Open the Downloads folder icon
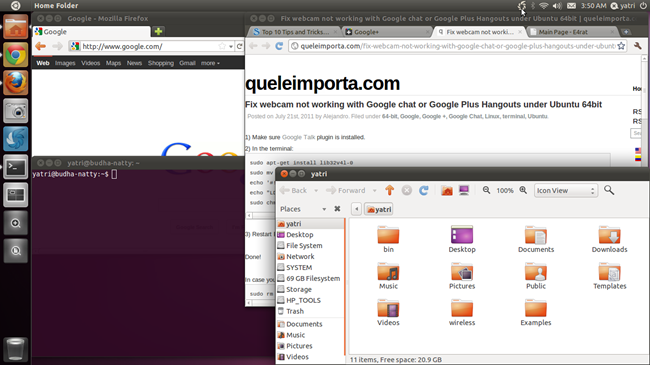Image resolution: width=650 pixels, height=365 pixels. 609,239
